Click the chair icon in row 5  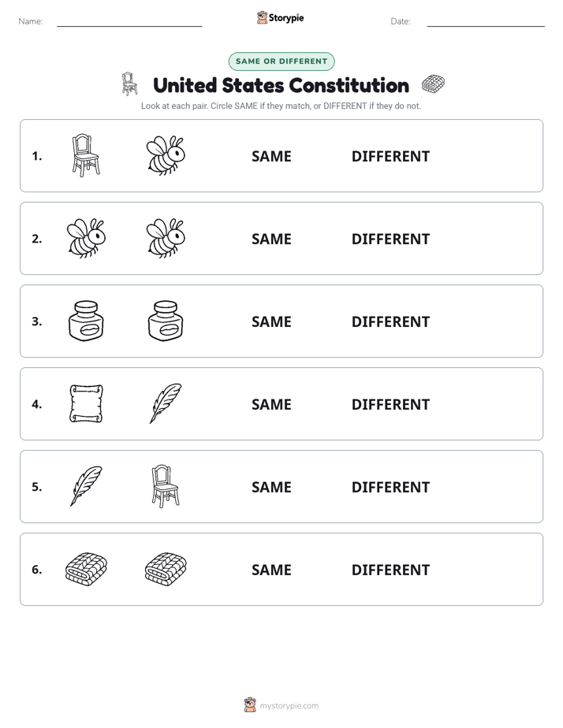point(166,486)
